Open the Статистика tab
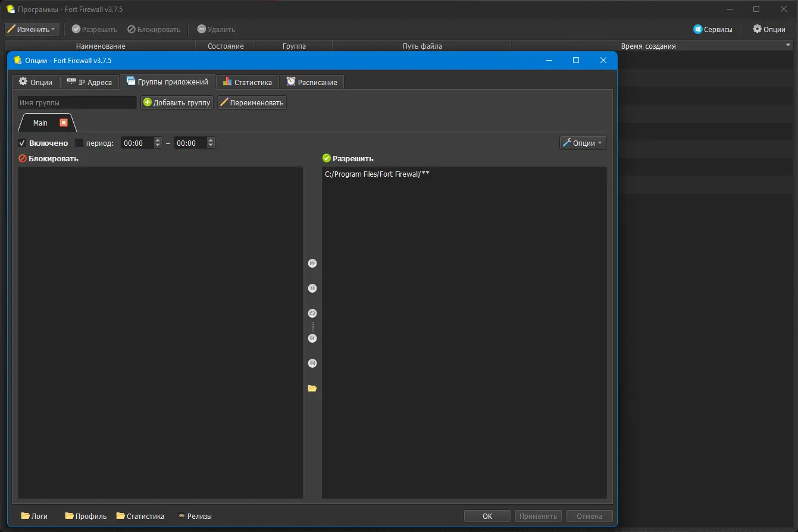This screenshot has width=798, height=532. pyautogui.click(x=248, y=82)
